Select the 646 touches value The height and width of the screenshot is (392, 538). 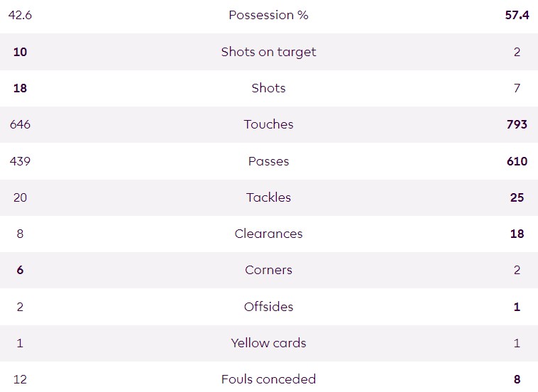pyautogui.click(x=20, y=124)
